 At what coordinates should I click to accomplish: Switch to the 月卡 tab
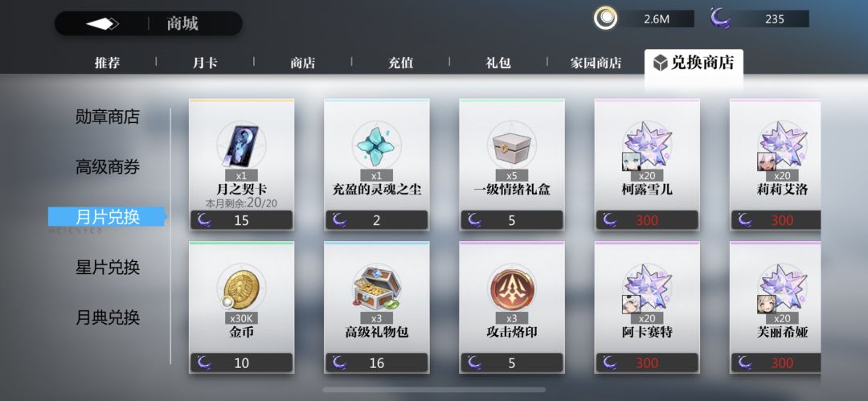[205, 63]
